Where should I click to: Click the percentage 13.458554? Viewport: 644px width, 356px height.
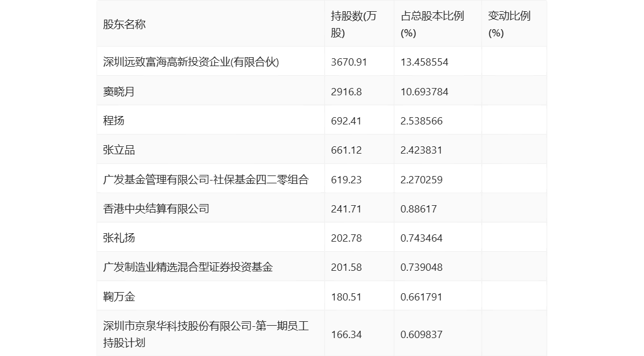(424, 62)
